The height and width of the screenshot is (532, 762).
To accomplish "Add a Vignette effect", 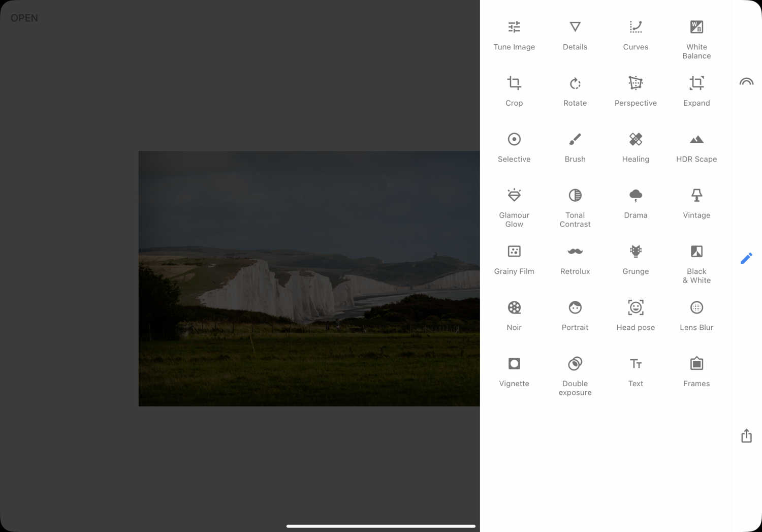I will point(514,372).
